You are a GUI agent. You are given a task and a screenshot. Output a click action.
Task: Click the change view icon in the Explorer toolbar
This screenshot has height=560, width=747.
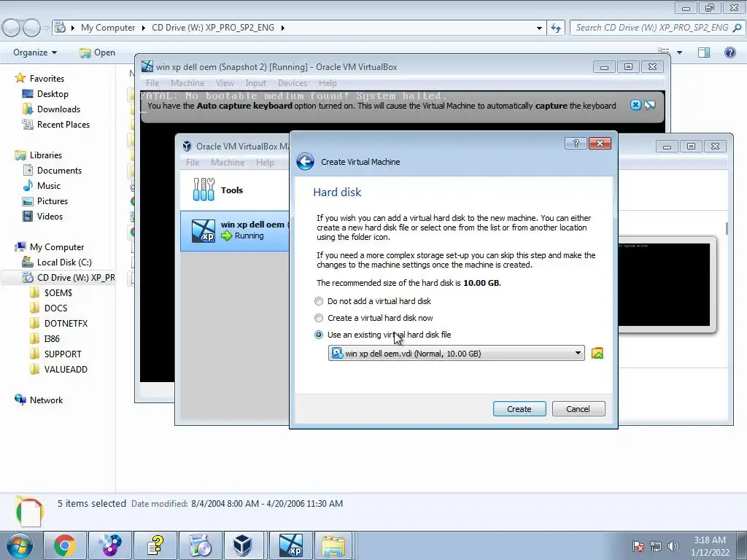664,52
